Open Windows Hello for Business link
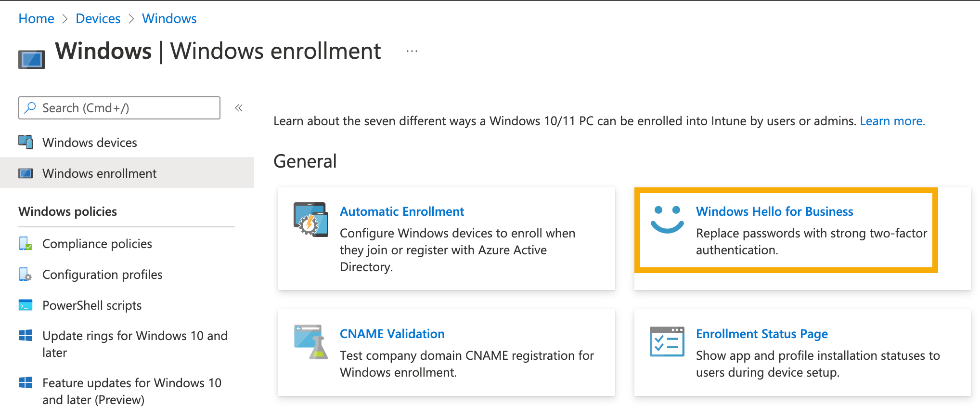Image resolution: width=980 pixels, height=420 pixels. [x=774, y=211]
